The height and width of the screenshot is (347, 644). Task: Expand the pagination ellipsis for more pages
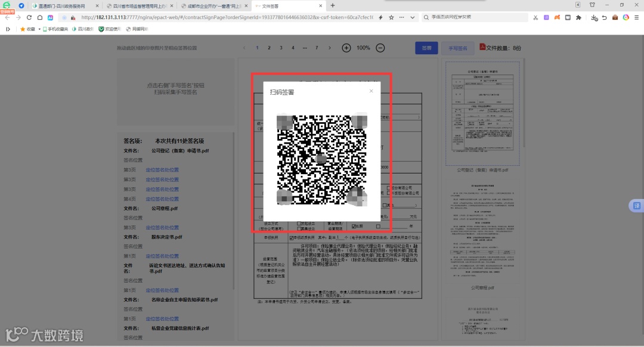(x=305, y=48)
